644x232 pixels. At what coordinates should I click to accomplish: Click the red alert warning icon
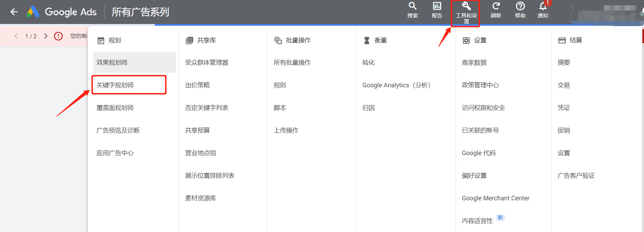(x=58, y=36)
